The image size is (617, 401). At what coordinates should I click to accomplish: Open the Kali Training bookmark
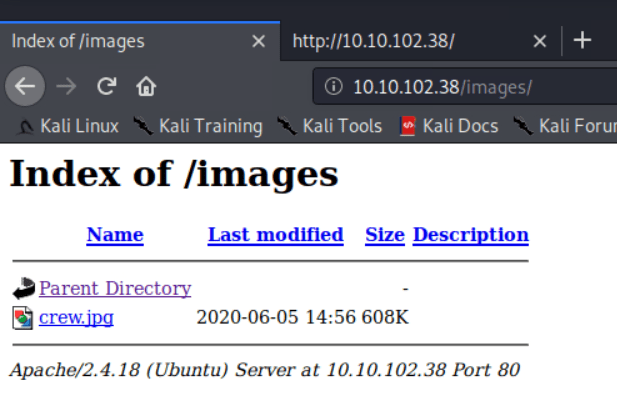point(198,126)
